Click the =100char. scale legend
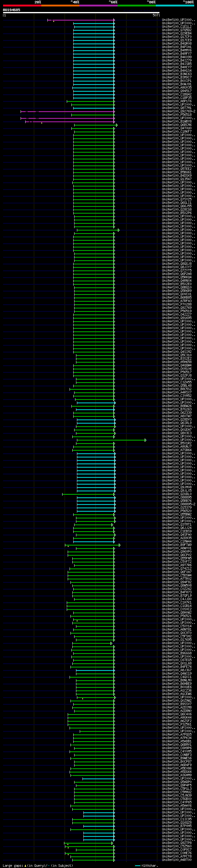The width and height of the screenshot is (197, 868). pyautogui.click(x=147, y=866)
